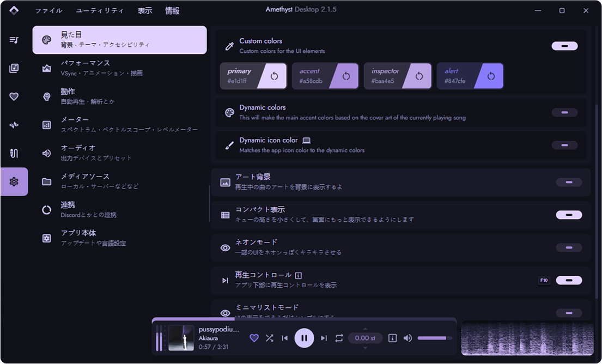Open track info via the player info icon
Viewport: 602px width, 364px height.
click(x=392, y=338)
